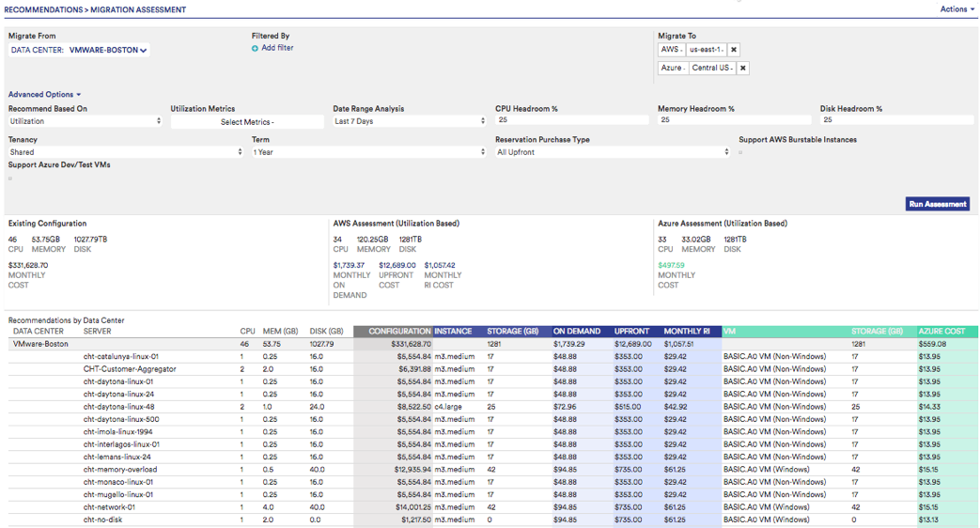Remove the Azure Central US migration target
The image size is (980, 528).
(x=742, y=68)
